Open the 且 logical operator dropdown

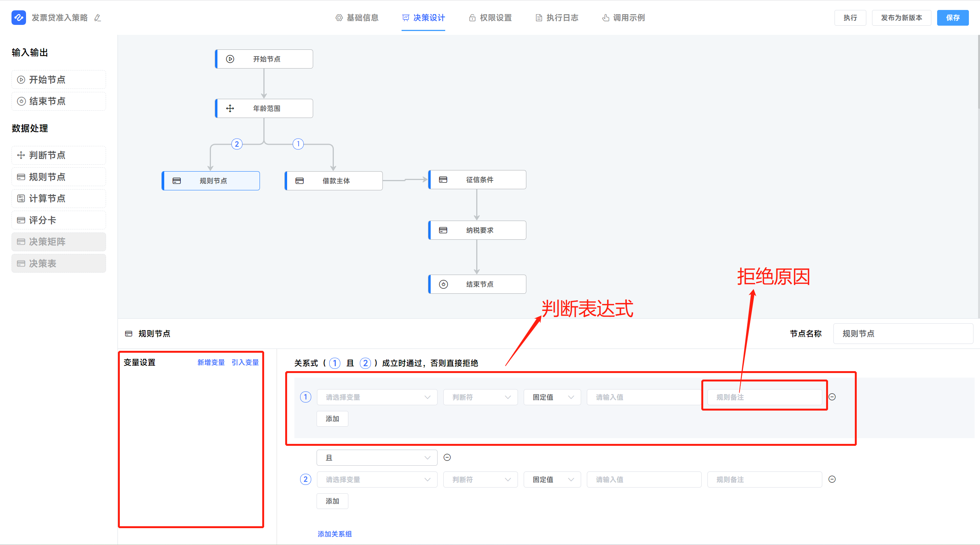pyautogui.click(x=377, y=458)
